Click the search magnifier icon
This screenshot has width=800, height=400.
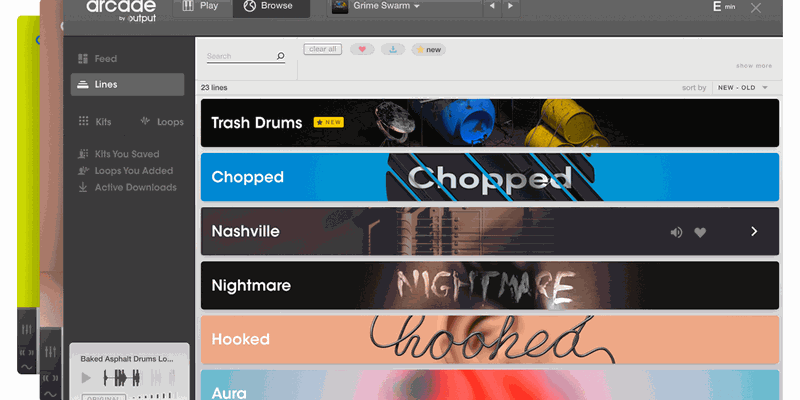(280, 57)
